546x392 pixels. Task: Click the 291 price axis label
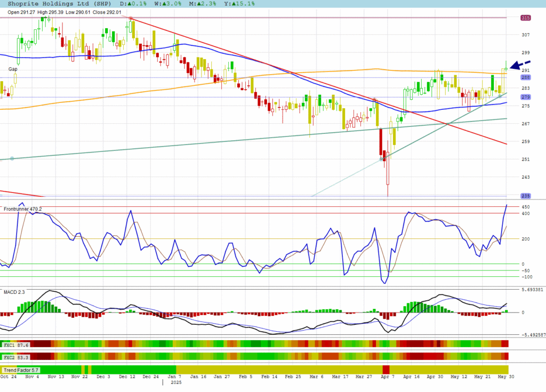[x=525, y=70]
